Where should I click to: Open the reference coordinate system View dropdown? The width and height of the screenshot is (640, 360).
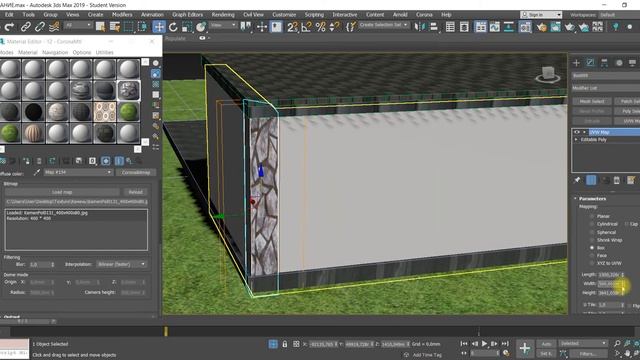click(x=223, y=25)
